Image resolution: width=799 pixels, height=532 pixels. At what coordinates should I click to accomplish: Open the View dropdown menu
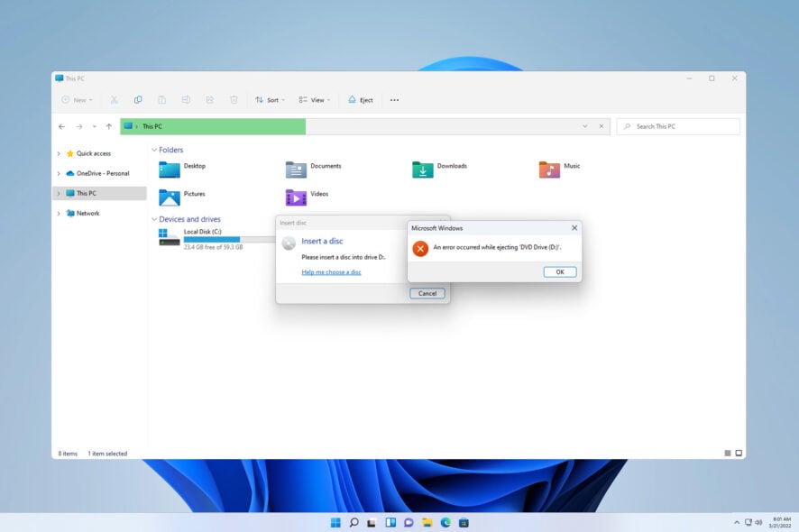[315, 100]
